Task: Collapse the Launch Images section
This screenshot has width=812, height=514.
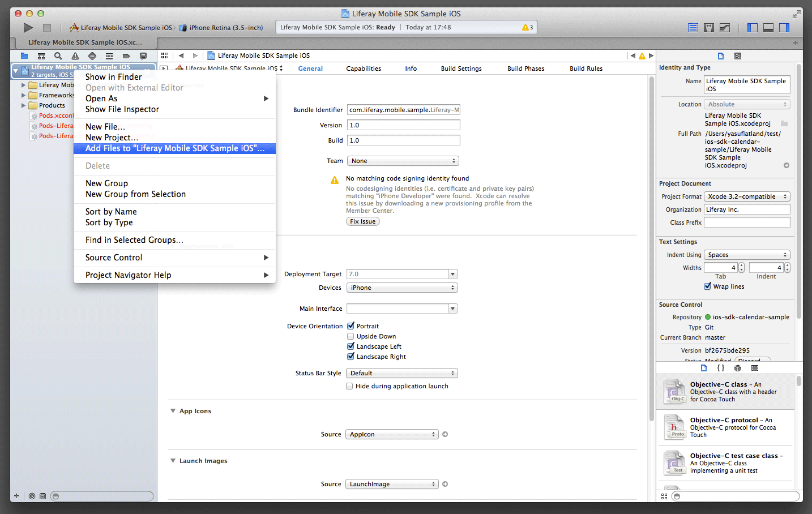Action: pos(173,461)
